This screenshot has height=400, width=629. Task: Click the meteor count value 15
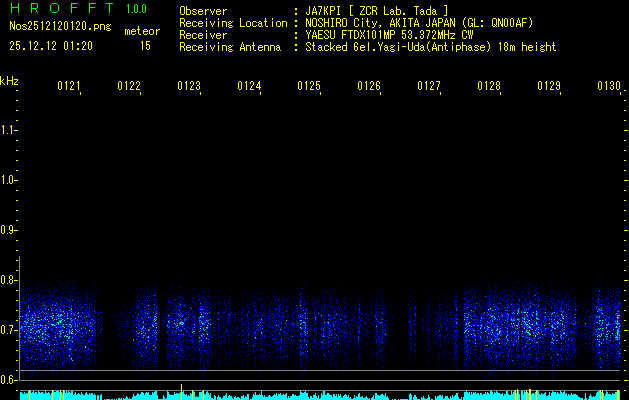(145, 46)
